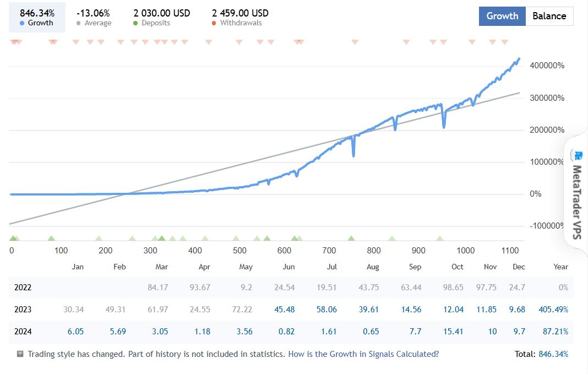Click the green deposit marker just left of 200
588x374 pixels.
(99, 239)
